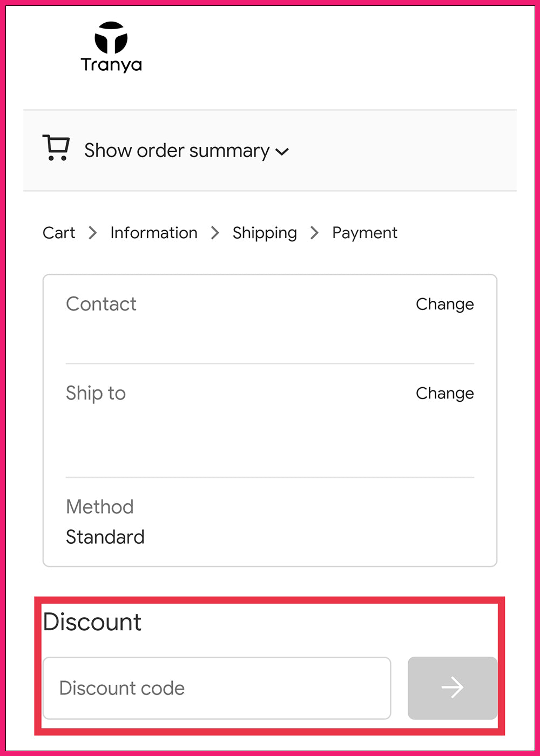The image size is (540, 756).
Task: Focus the Discount code field
Action: pyautogui.click(x=217, y=688)
